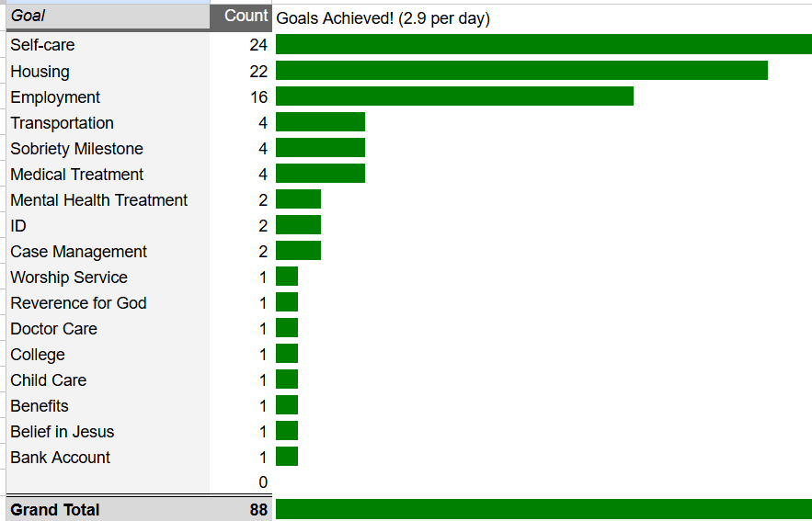Click the Case Management green bar
This screenshot has width=812, height=521.
tap(298, 251)
